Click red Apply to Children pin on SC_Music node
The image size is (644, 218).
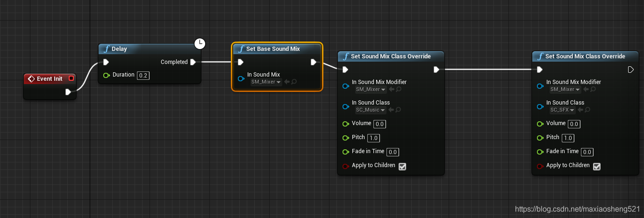pyautogui.click(x=345, y=166)
